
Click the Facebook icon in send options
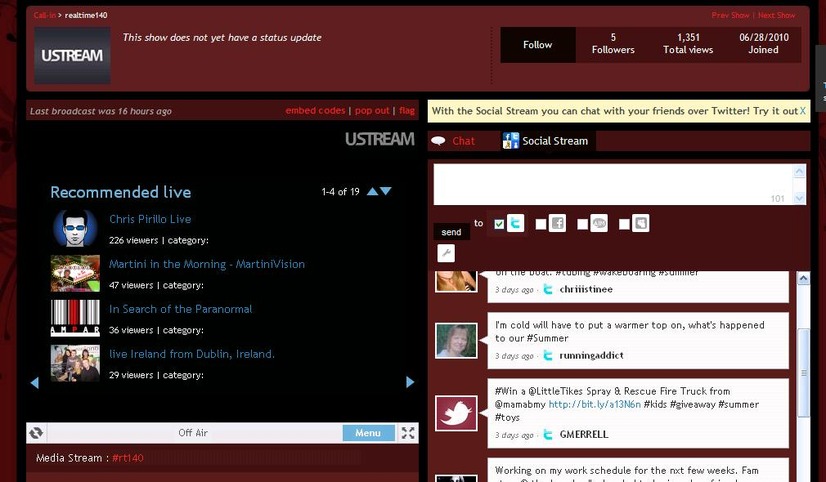point(557,223)
